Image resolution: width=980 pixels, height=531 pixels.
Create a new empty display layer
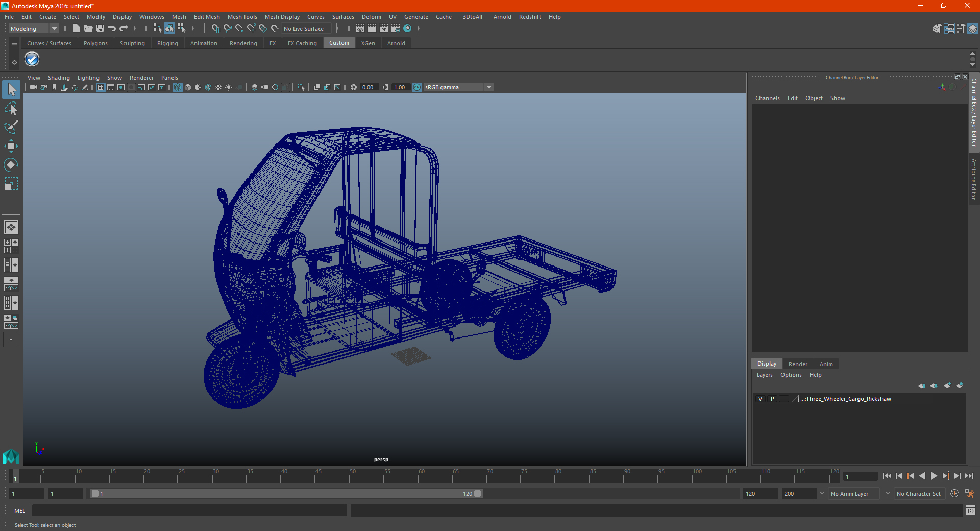(947, 385)
